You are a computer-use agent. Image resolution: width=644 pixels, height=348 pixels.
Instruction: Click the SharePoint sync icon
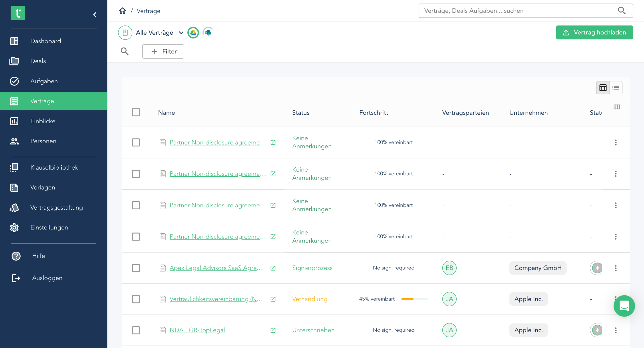208,32
